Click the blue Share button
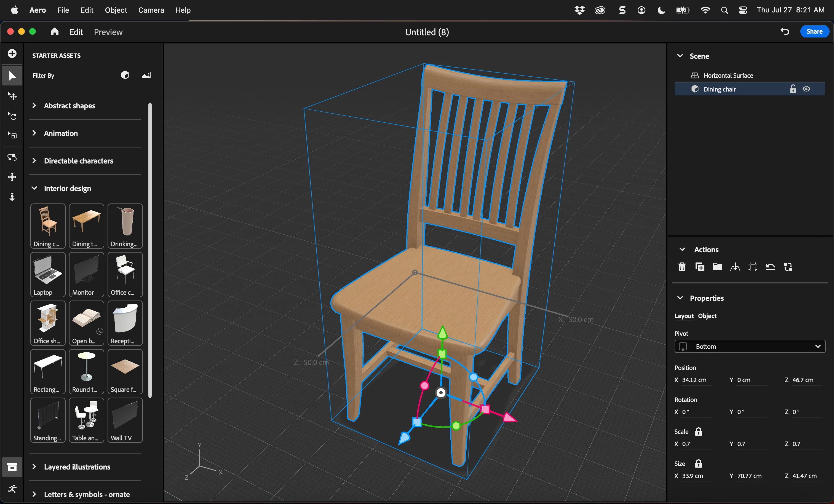 pos(814,31)
